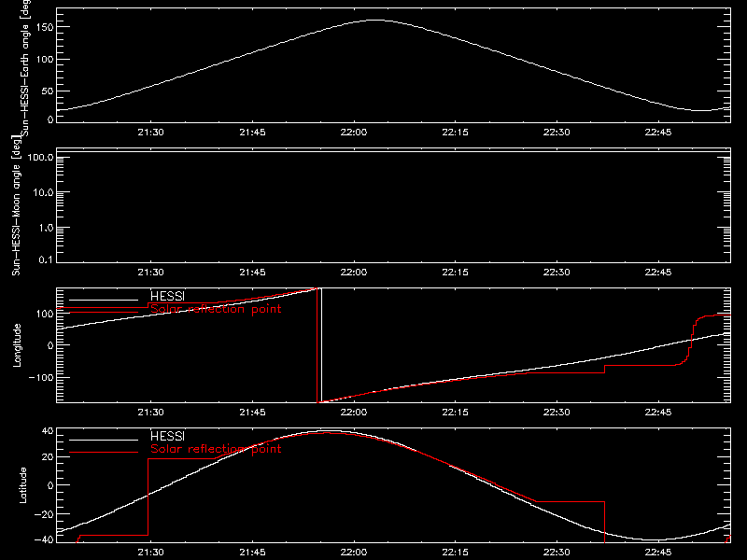The height and width of the screenshot is (560, 747).
Task: Select the 100 tick on Earth angle axis
Action: [x=45, y=60]
